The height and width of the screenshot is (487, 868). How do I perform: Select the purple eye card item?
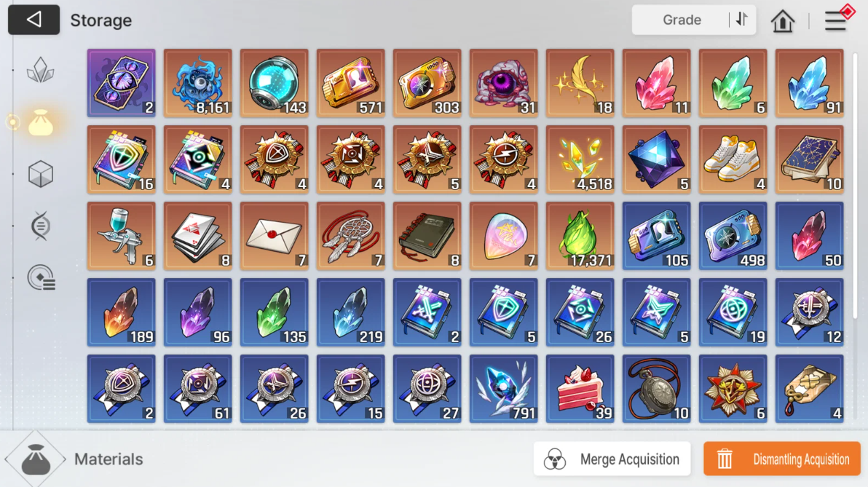click(x=121, y=83)
